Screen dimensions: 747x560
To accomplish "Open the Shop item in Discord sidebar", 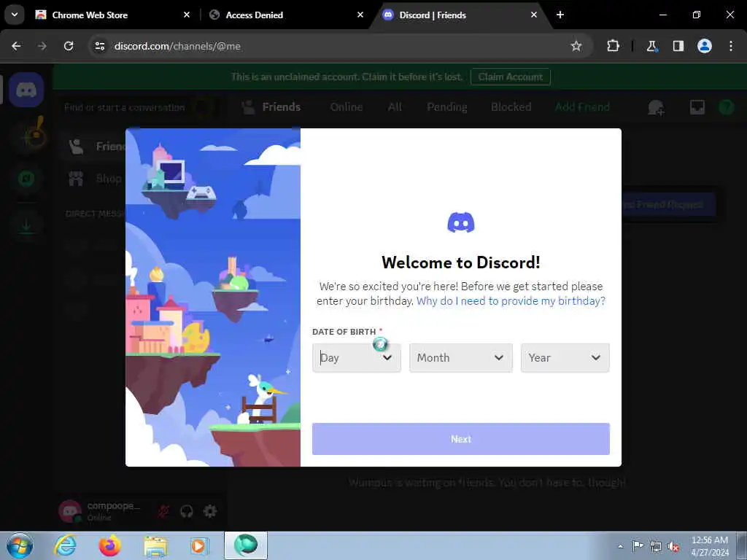I will coord(109,179).
